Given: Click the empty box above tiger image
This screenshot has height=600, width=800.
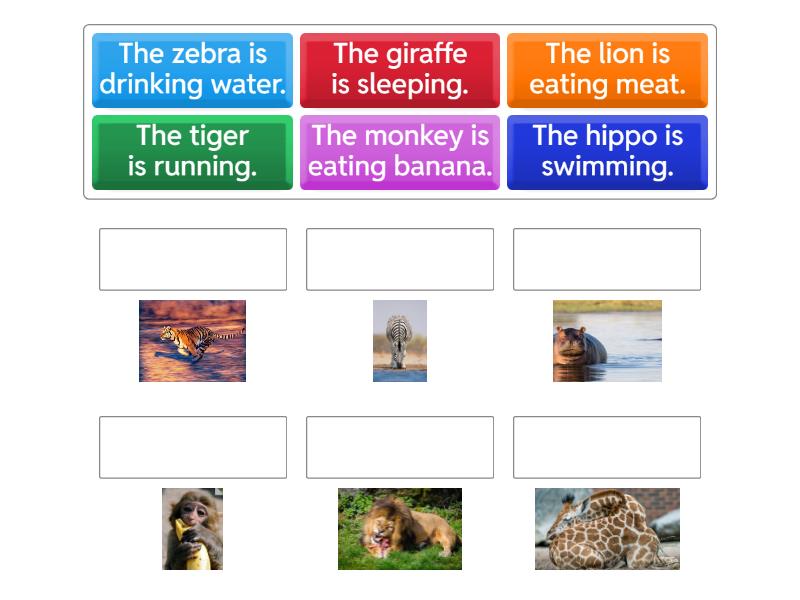Looking at the screenshot, I should click(192, 259).
